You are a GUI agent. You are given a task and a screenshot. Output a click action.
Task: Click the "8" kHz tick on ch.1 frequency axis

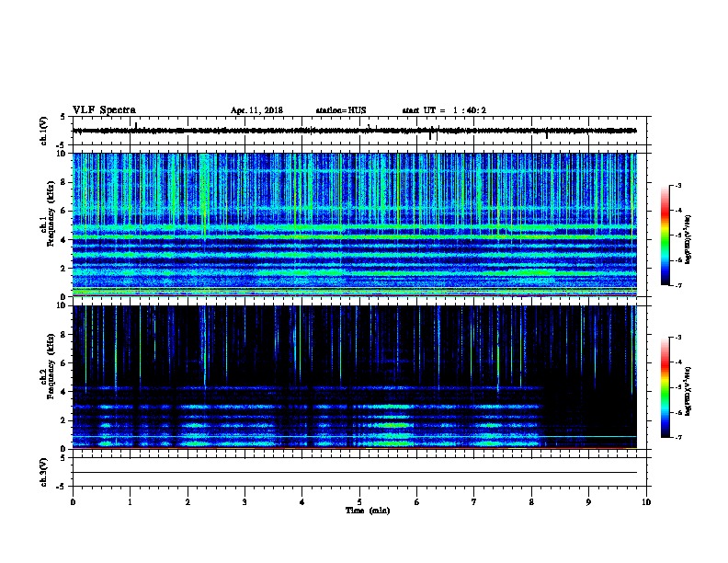(64, 182)
